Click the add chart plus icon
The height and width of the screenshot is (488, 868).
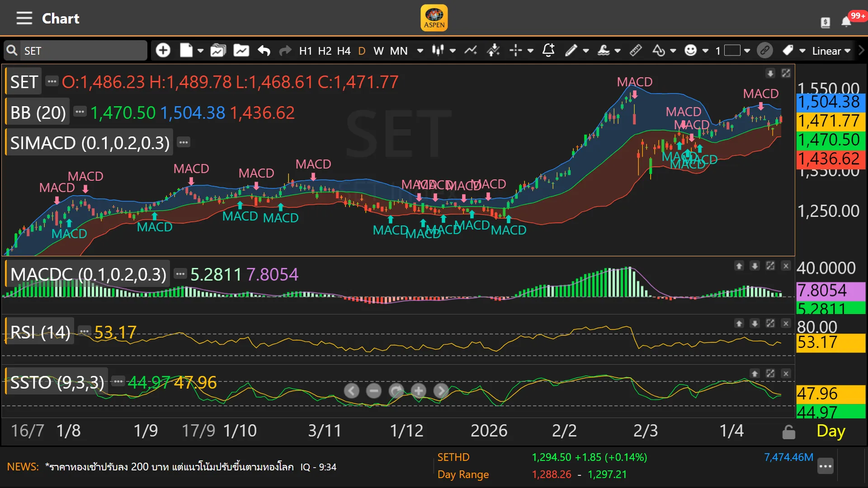tap(163, 50)
